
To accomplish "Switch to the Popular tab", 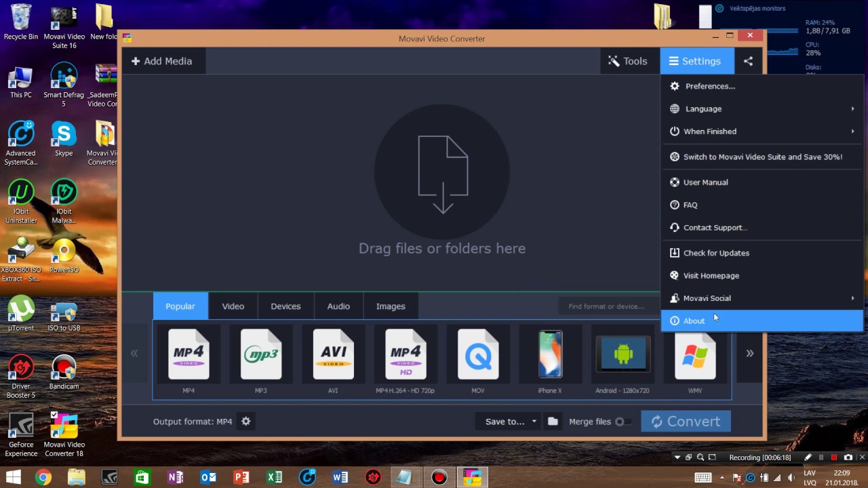I will tap(180, 306).
